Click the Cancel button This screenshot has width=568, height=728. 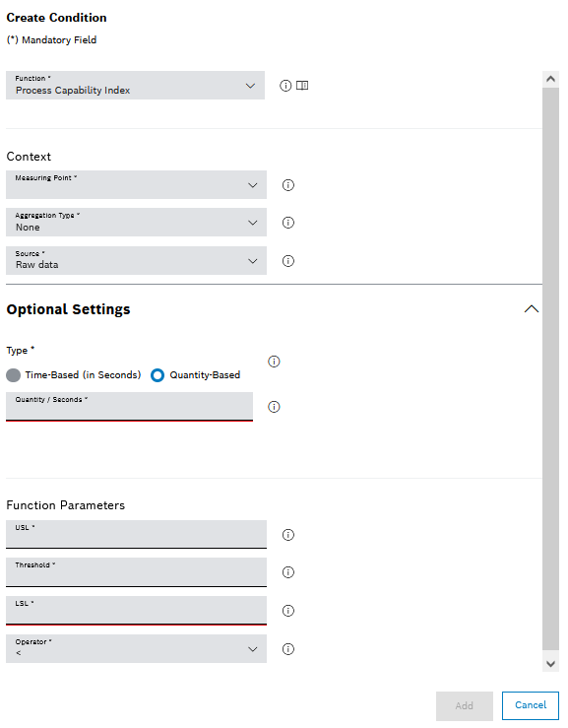click(x=531, y=705)
